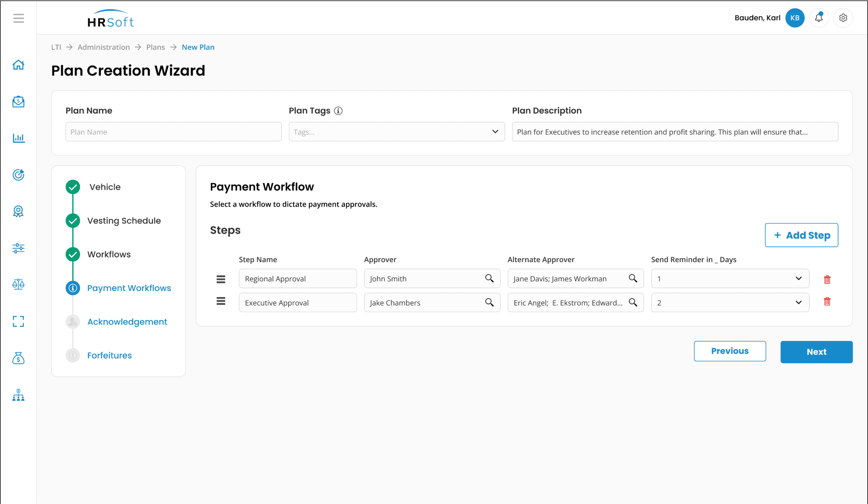The height and width of the screenshot is (504, 868).
Task: Click the Previous button
Action: pyautogui.click(x=730, y=351)
